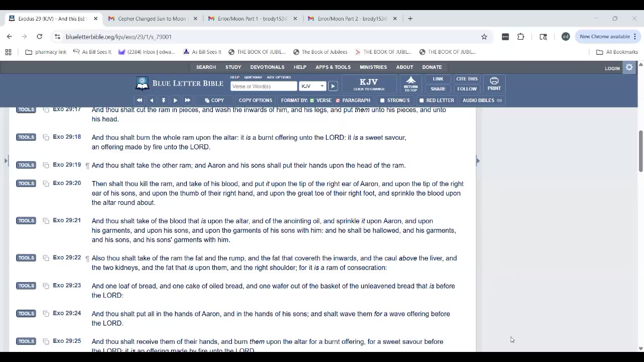Open Tools for Exo 29:25
This screenshot has height=362, width=644.
pyautogui.click(x=26, y=341)
